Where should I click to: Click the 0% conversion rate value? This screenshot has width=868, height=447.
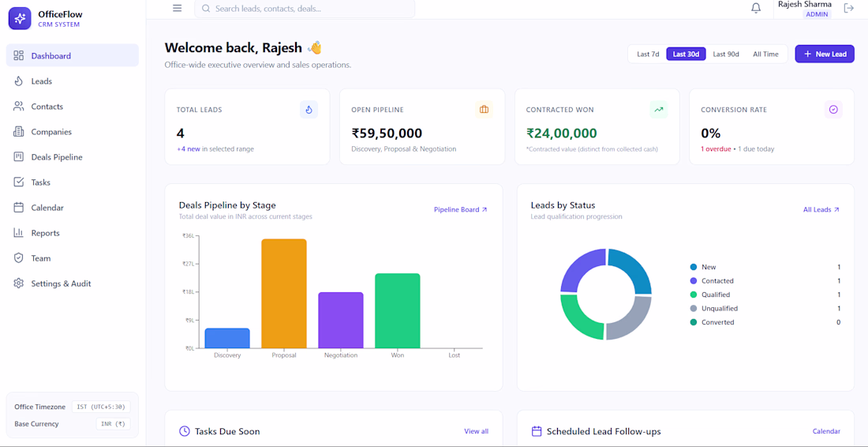[711, 133]
